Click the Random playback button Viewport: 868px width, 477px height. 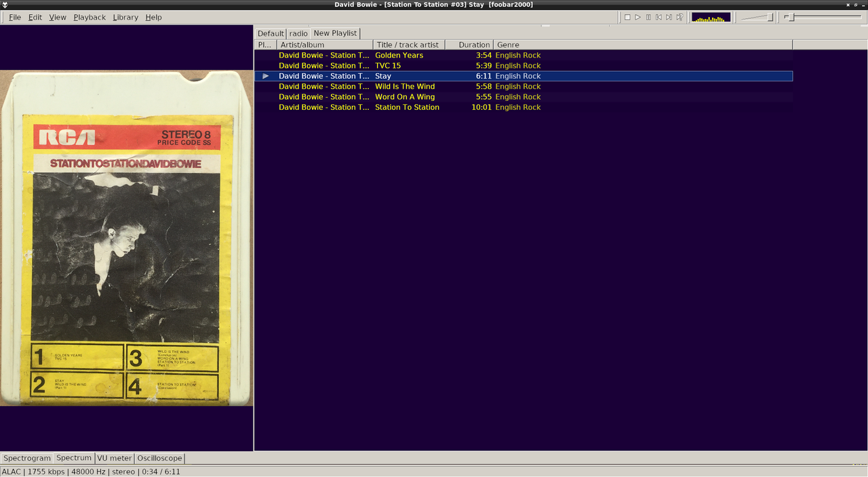(x=679, y=17)
